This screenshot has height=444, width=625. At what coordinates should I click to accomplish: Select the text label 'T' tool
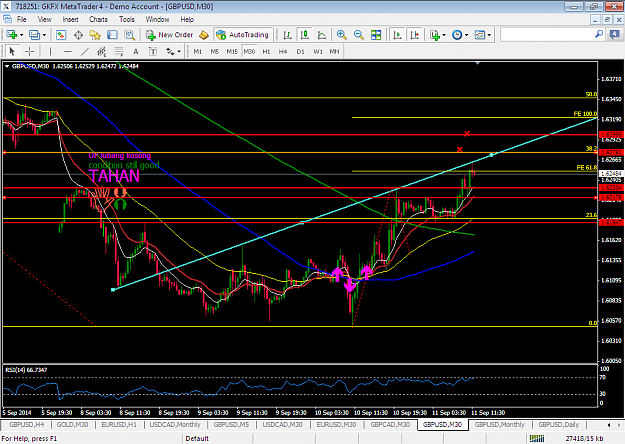pyautogui.click(x=153, y=51)
